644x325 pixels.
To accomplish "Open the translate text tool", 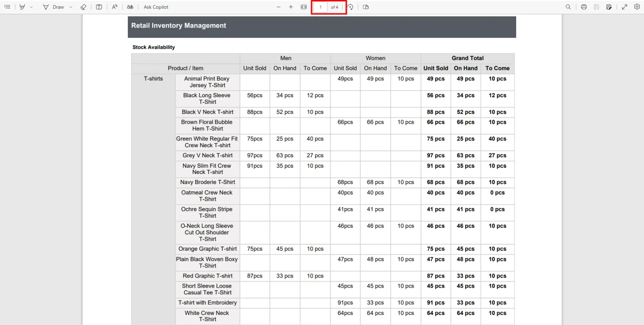I will pyautogui.click(x=130, y=7).
